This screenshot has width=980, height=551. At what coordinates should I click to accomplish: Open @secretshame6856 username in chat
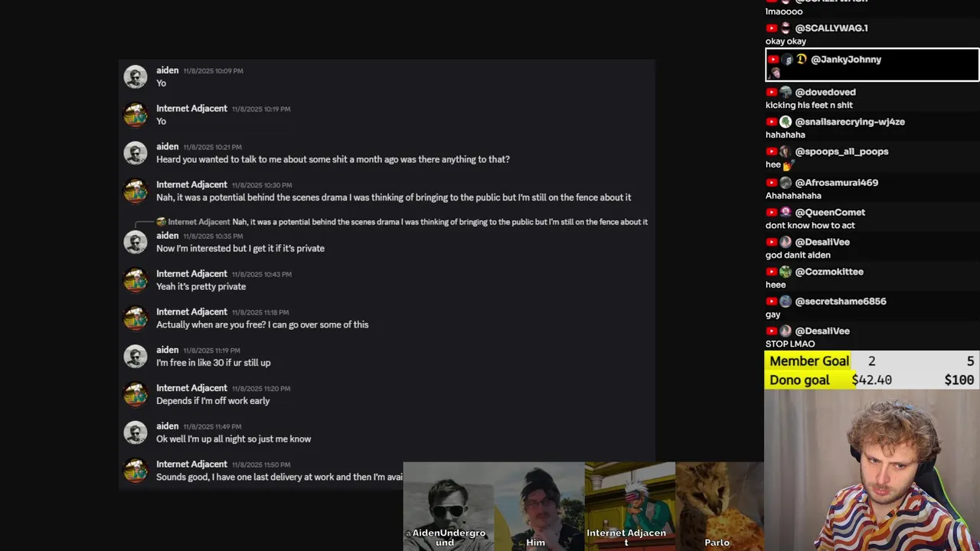click(841, 302)
